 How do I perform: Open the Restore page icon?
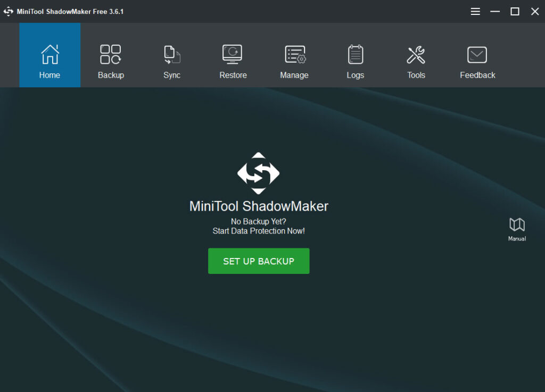click(233, 54)
